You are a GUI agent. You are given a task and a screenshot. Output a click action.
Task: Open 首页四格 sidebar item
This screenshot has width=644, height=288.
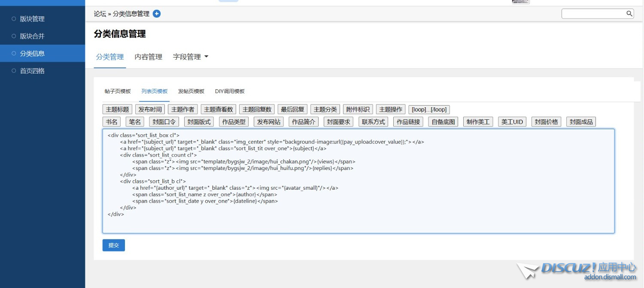[32, 71]
